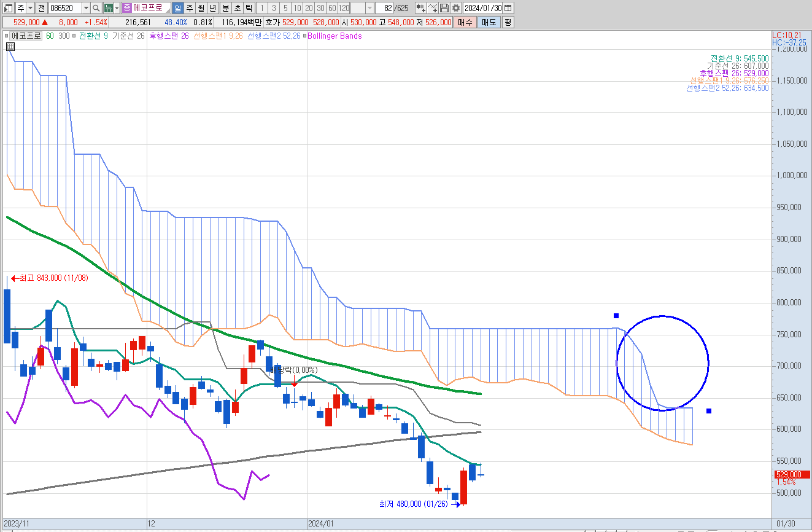Image resolution: width=812 pixels, height=532 pixels.
Task: Select the 틱 tick period
Action: tap(249, 8)
